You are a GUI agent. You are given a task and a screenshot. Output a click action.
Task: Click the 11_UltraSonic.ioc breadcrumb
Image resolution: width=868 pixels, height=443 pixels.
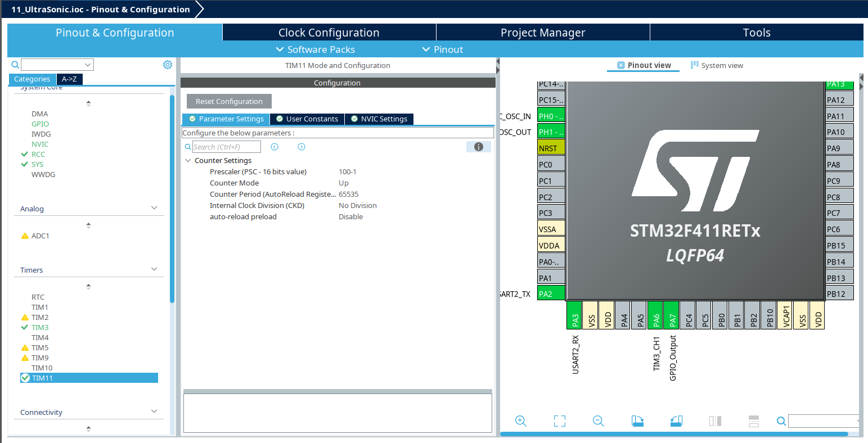(x=101, y=10)
